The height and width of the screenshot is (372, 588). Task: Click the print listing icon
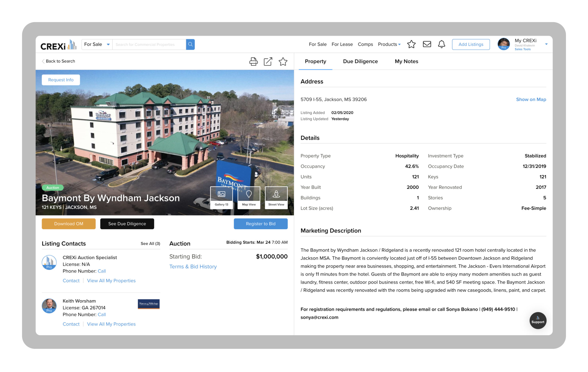pos(253,61)
